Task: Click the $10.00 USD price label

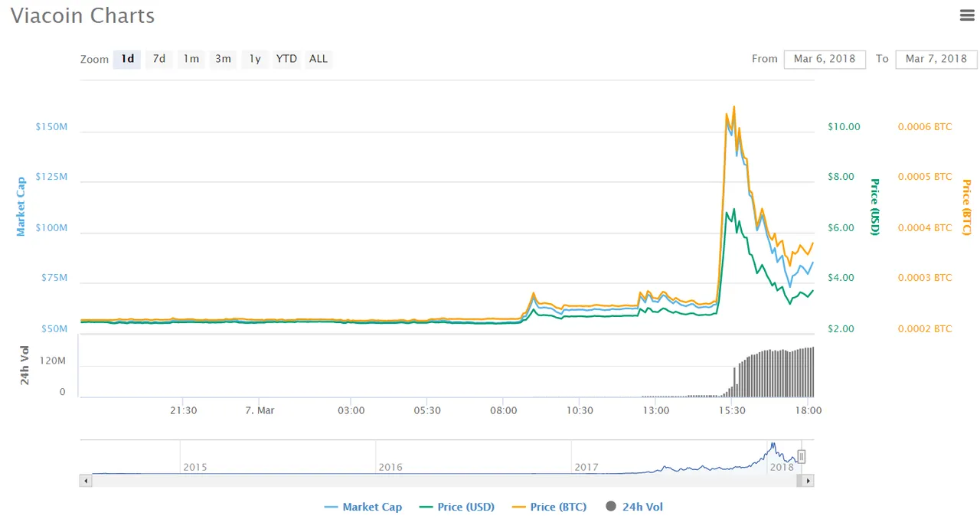Action: coord(844,127)
